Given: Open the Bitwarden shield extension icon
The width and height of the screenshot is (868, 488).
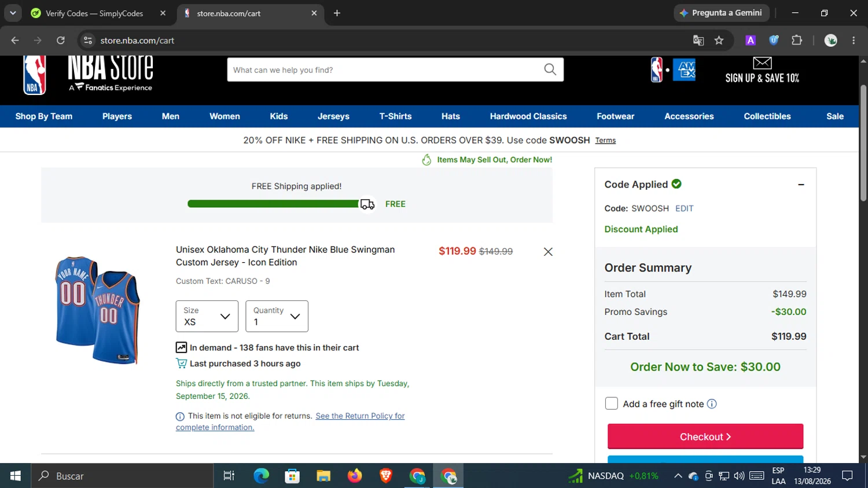Looking at the screenshot, I should pos(774,41).
